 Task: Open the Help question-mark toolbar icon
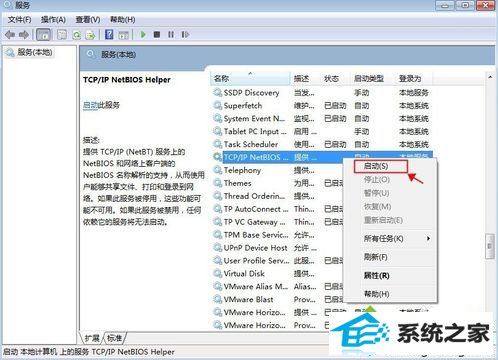pyautogui.click(x=109, y=34)
